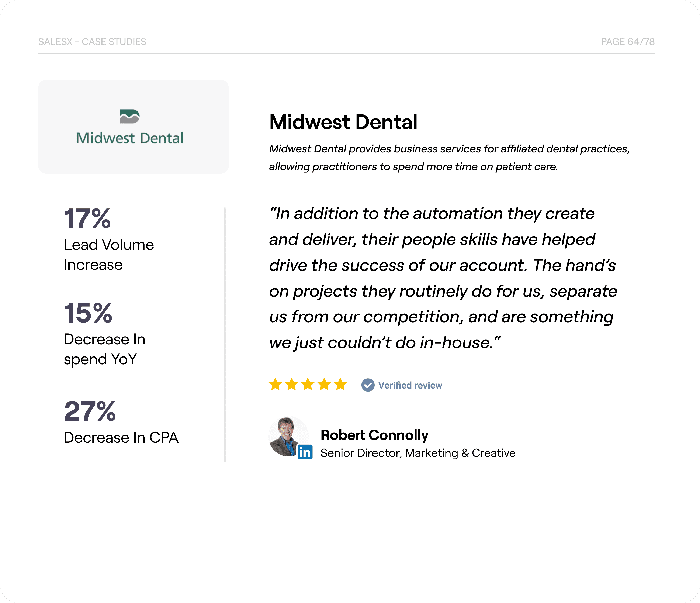The height and width of the screenshot is (603, 700).
Task: Click the Midwest Dental heading
Action: coord(343,122)
